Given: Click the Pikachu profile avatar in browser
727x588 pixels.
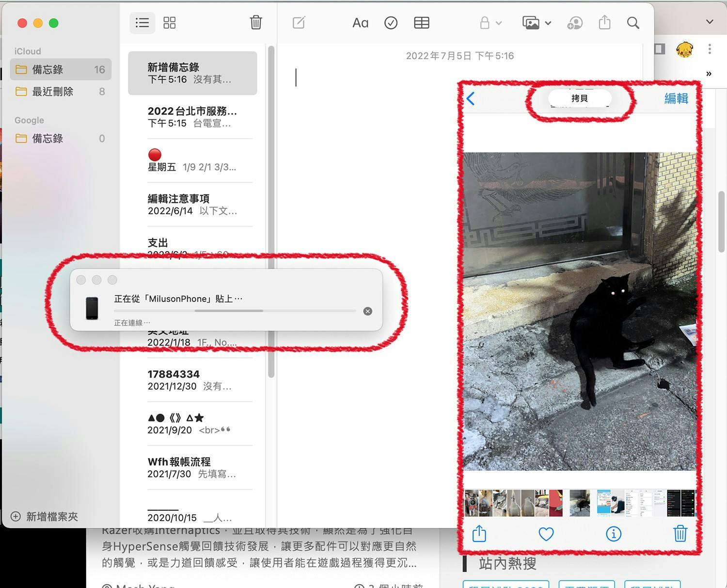Looking at the screenshot, I should pos(684,49).
